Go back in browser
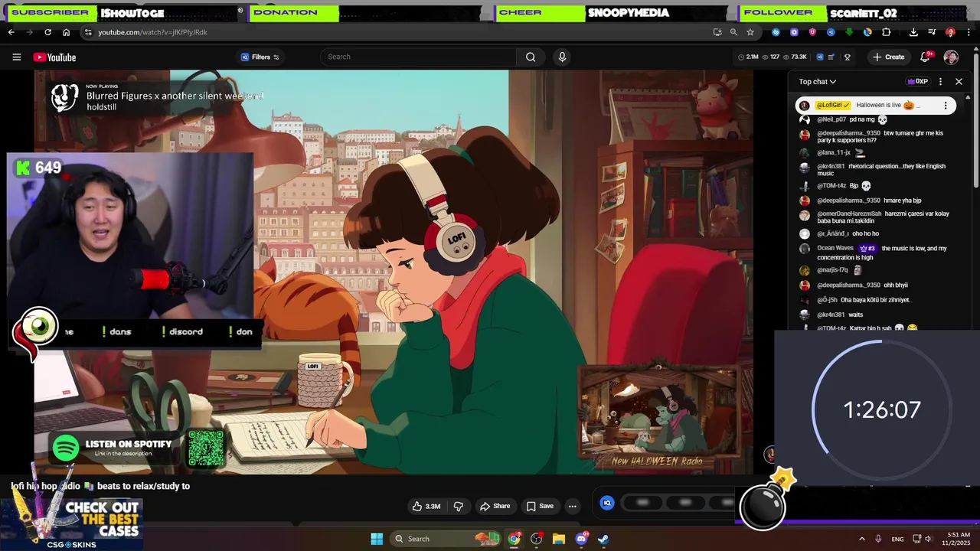980x551 pixels. point(11,32)
